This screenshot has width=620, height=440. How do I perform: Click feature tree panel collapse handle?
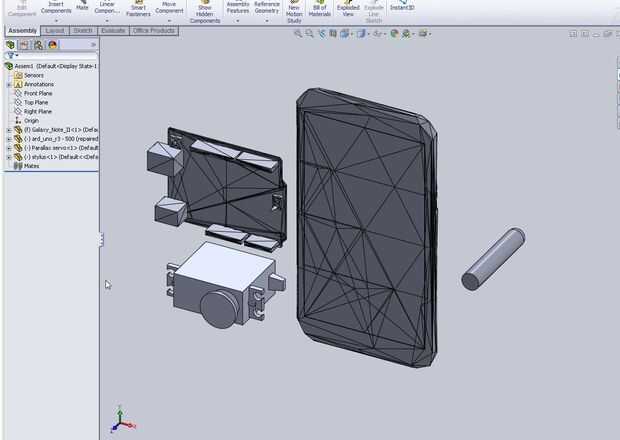(x=101, y=239)
